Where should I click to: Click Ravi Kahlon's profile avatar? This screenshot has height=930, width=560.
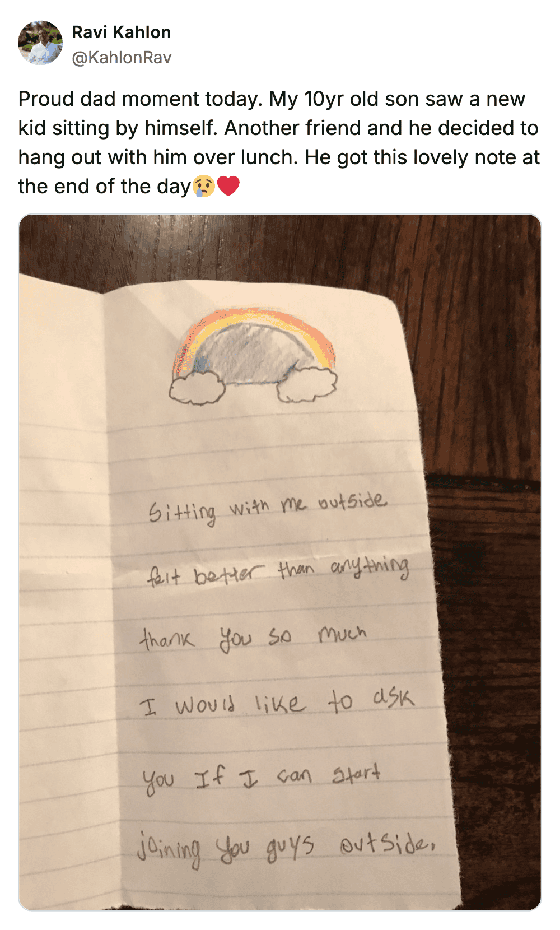click(x=40, y=44)
